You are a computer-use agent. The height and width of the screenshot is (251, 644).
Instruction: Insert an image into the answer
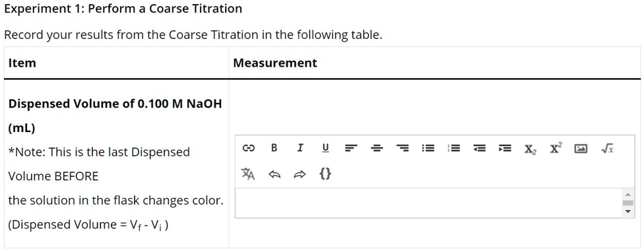[x=581, y=148]
